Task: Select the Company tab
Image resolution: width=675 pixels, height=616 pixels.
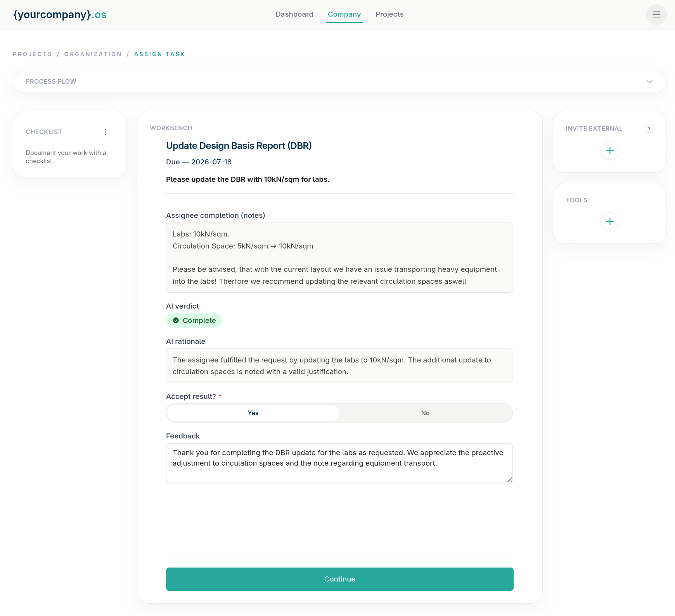Action: (344, 14)
